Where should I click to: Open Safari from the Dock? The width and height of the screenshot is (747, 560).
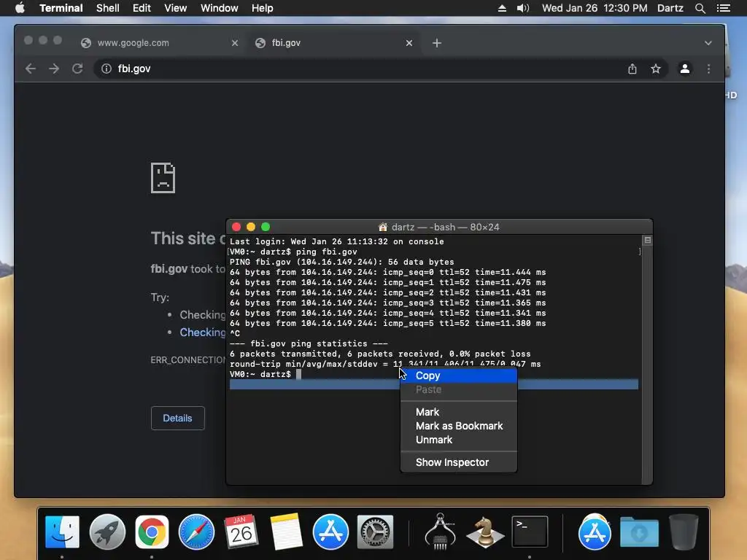(x=196, y=532)
